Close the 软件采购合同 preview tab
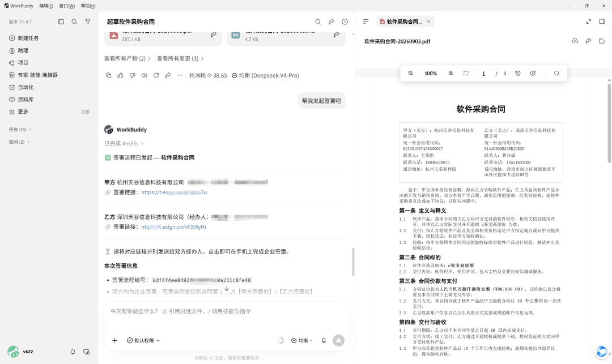This screenshot has height=364, width=612. [428, 22]
